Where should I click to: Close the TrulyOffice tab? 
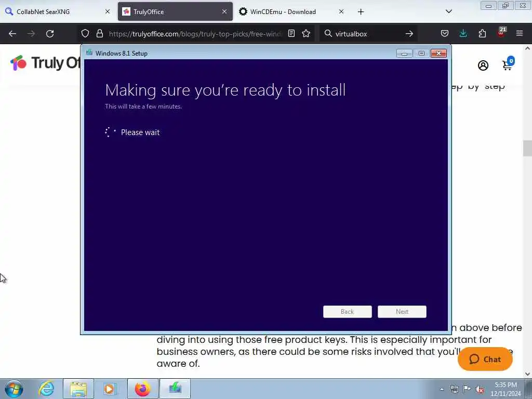pyautogui.click(x=224, y=11)
